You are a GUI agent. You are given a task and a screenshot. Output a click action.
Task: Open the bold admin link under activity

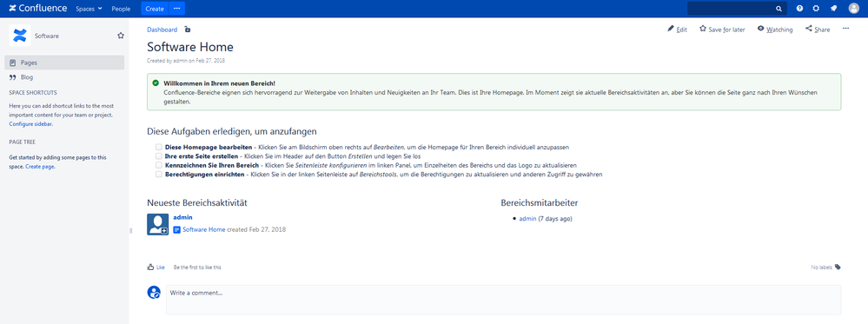click(x=182, y=217)
